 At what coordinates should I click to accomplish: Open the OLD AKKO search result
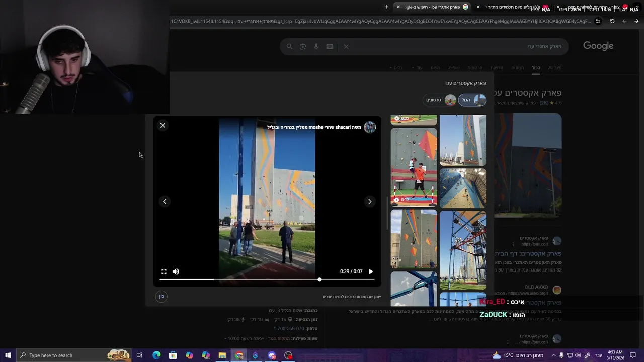536,287
